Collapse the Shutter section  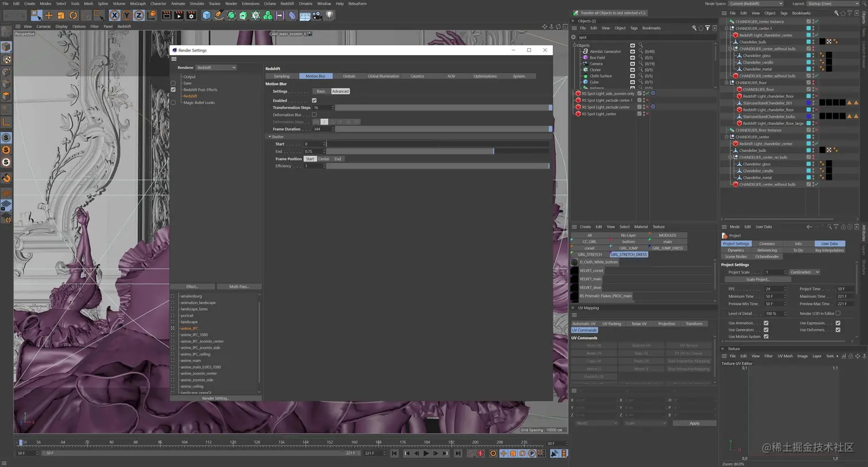[269, 137]
